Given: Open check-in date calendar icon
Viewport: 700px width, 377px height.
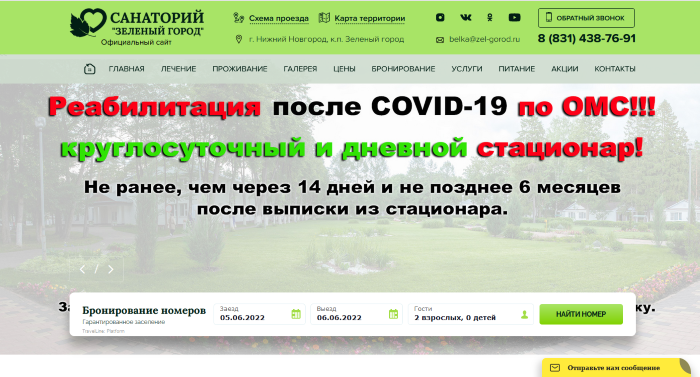Looking at the screenshot, I should (x=296, y=314).
